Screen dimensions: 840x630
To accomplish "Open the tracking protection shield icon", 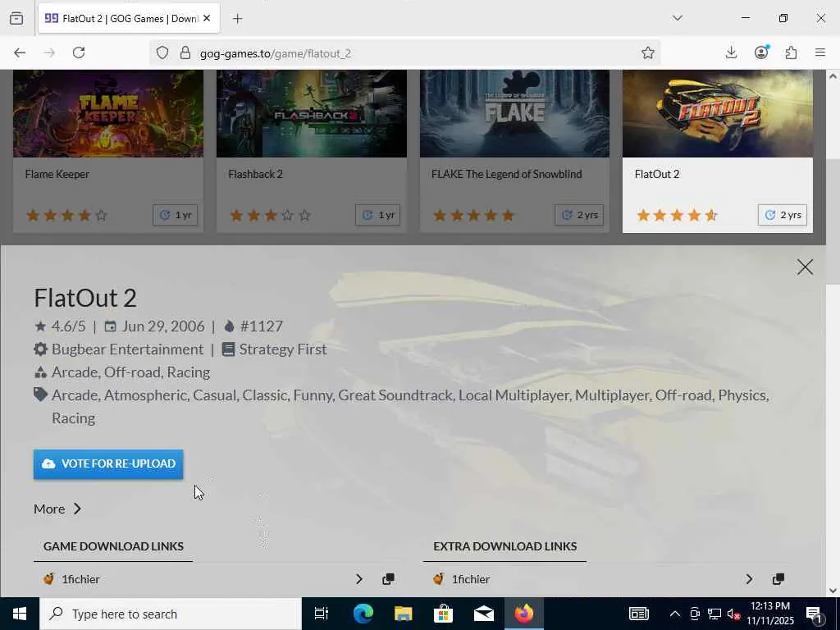I will (162, 53).
